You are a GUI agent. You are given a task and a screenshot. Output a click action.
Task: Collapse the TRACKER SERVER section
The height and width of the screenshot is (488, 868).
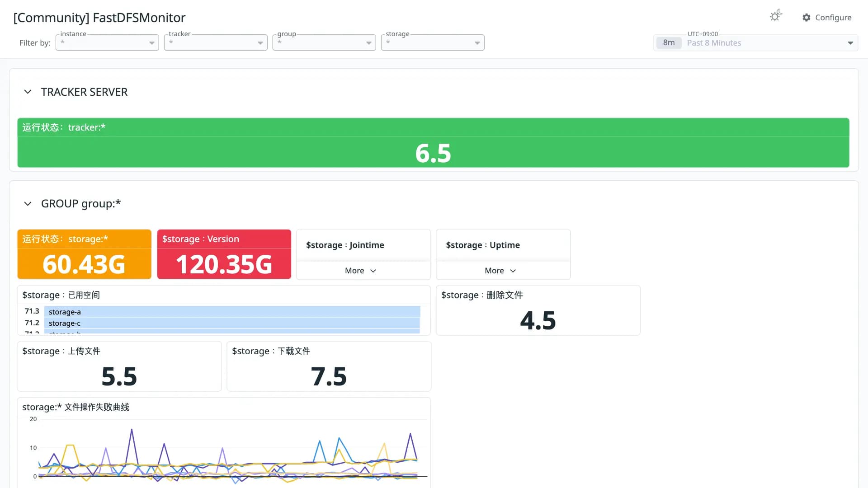[28, 92]
